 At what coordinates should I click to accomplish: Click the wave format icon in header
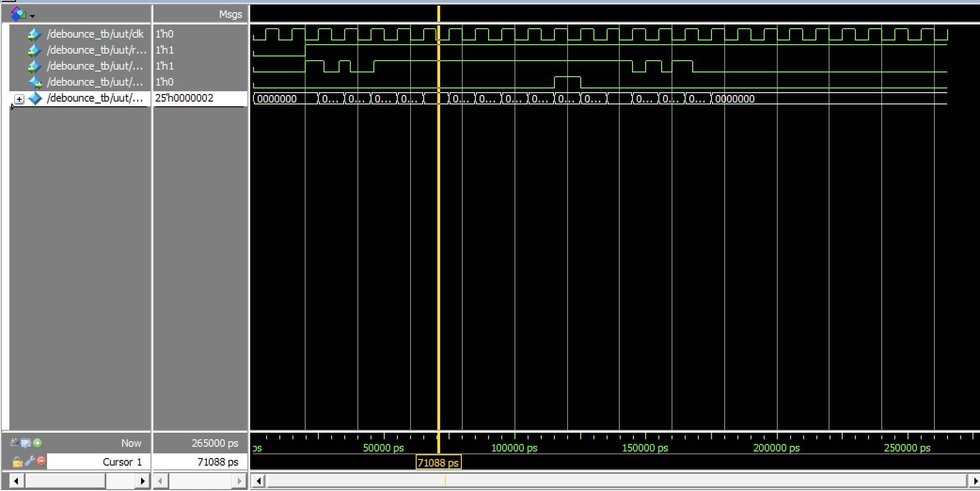point(18,14)
